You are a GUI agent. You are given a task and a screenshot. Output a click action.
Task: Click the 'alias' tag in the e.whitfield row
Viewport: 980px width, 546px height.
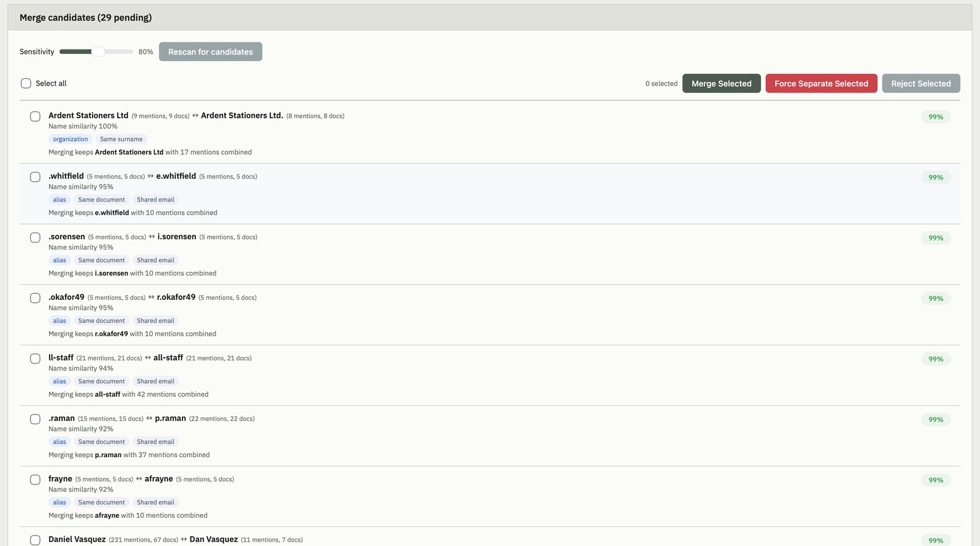[59, 200]
